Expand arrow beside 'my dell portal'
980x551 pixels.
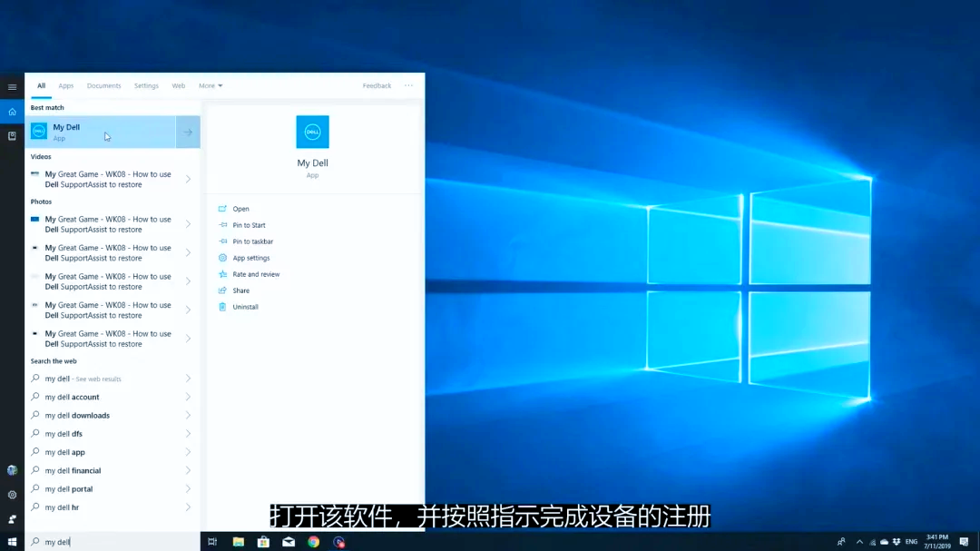click(188, 489)
